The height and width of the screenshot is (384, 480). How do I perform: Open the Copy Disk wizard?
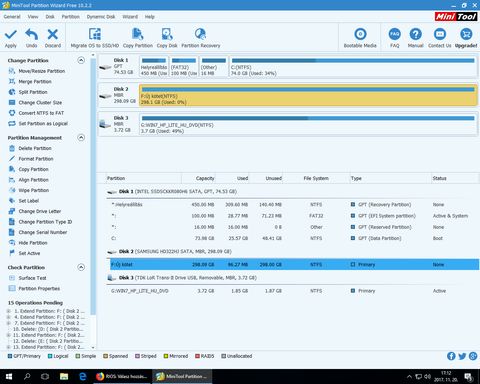167,38
